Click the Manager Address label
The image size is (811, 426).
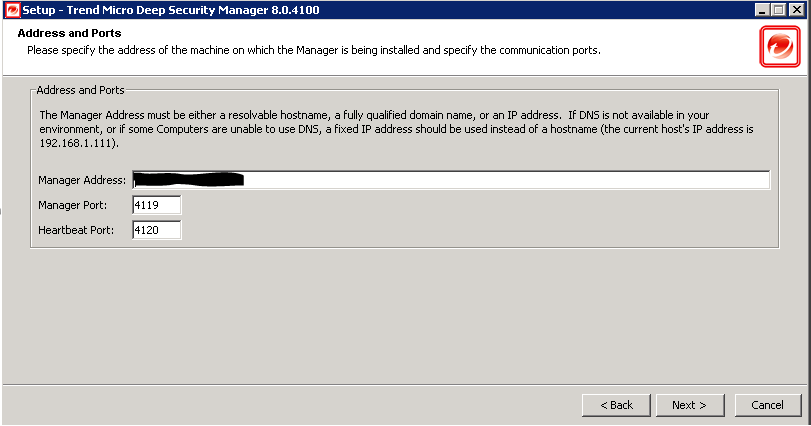pyautogui.click(x=82, y=180)
